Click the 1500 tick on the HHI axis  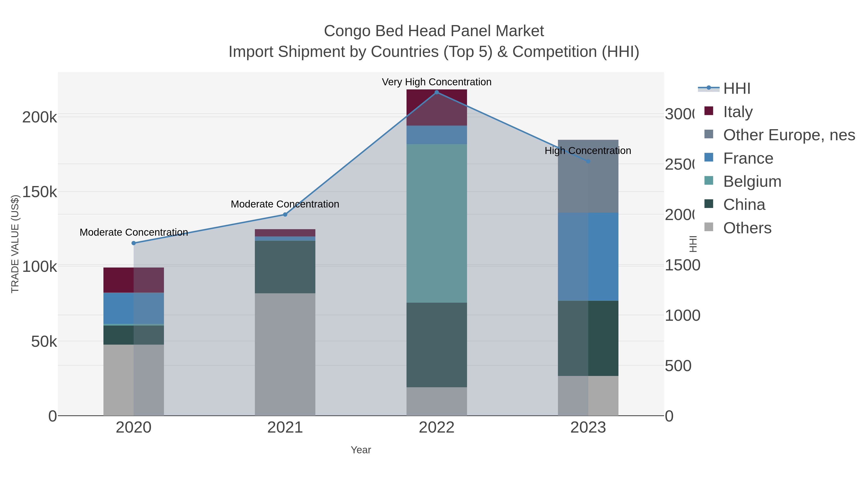(683, 265)
